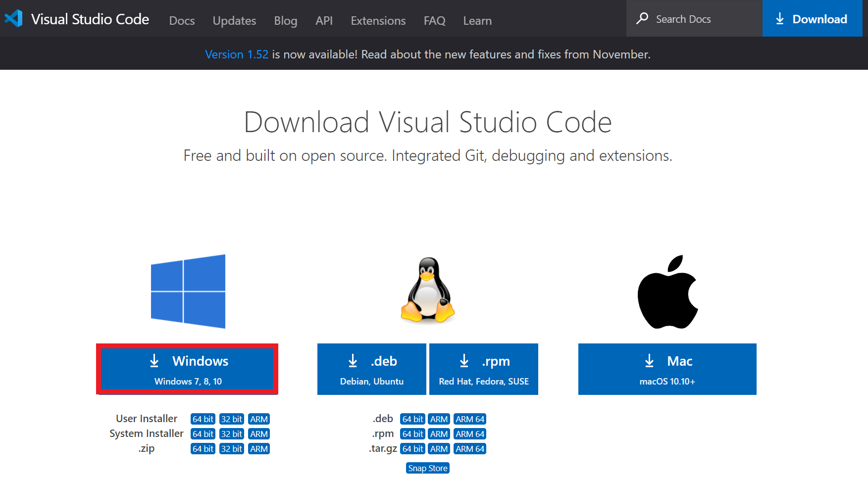
Task: Select System Installer ARM download
Action: 259,434
